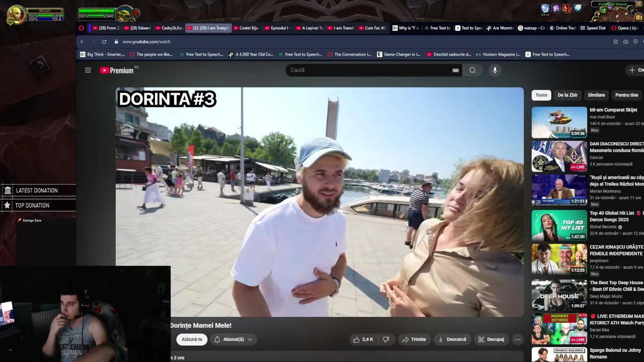
Task: Open the Mi-am Cumparat Skijet thumbnail
Action: (559, 122)
